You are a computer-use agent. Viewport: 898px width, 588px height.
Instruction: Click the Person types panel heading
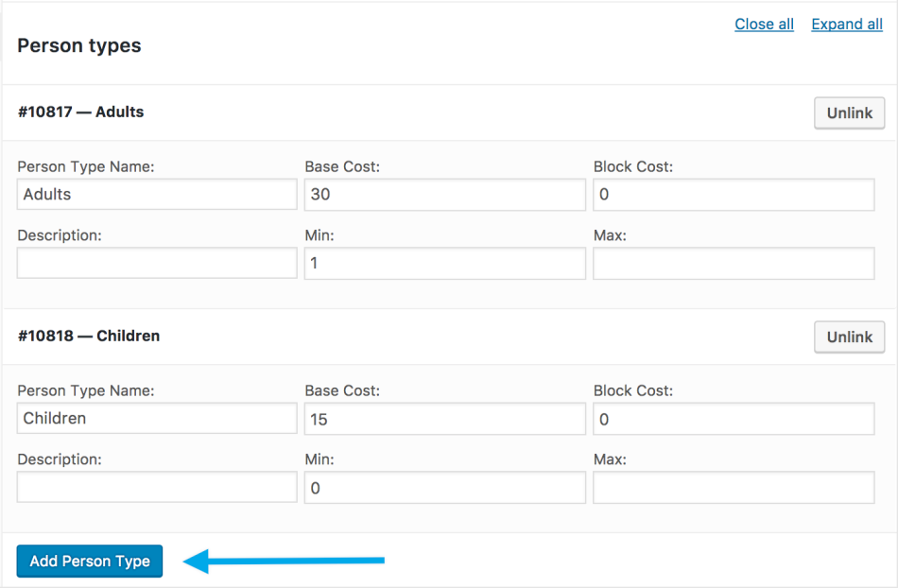pos(79,45)
